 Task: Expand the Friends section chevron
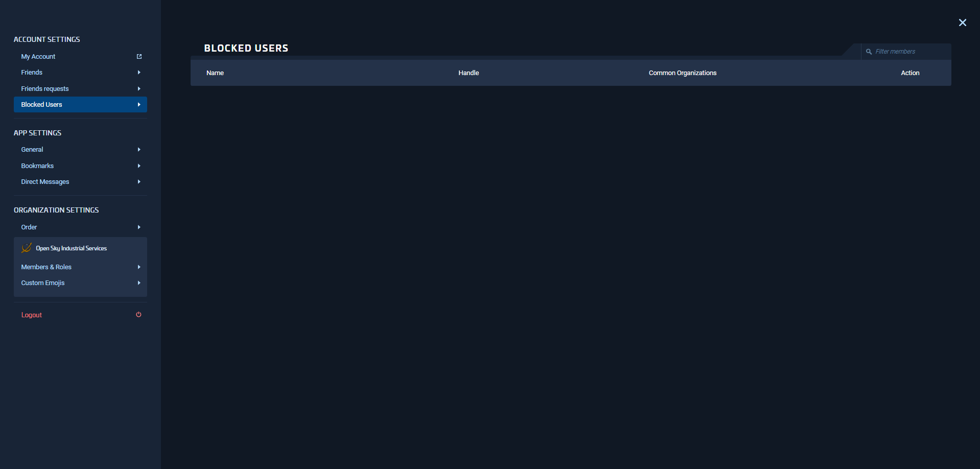138,72
